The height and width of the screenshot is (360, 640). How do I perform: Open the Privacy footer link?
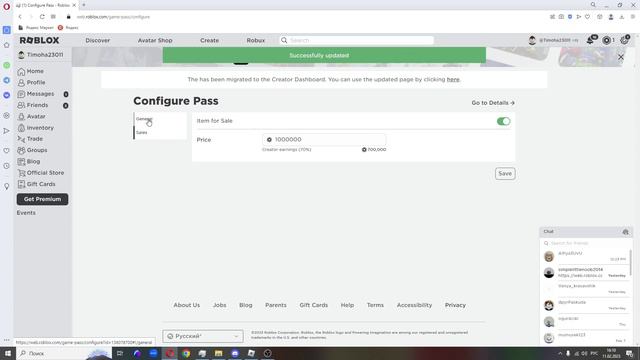tap(455, 305)
